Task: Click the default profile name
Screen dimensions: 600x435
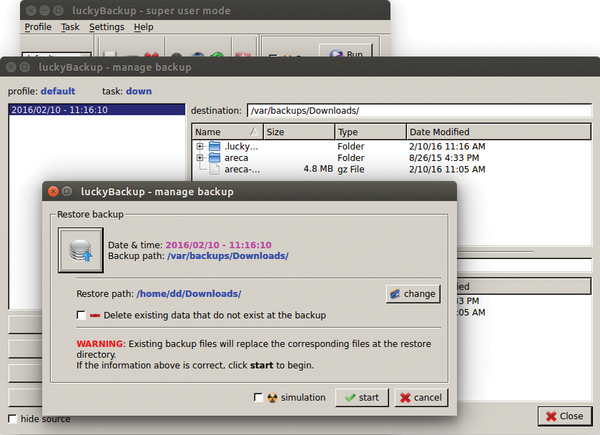Action: coord(58,91)
